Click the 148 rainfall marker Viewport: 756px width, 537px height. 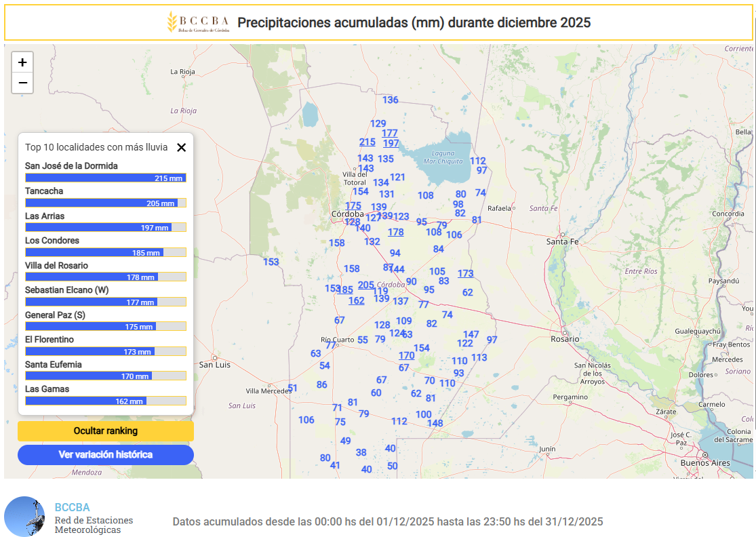click(x=435, y=424)
